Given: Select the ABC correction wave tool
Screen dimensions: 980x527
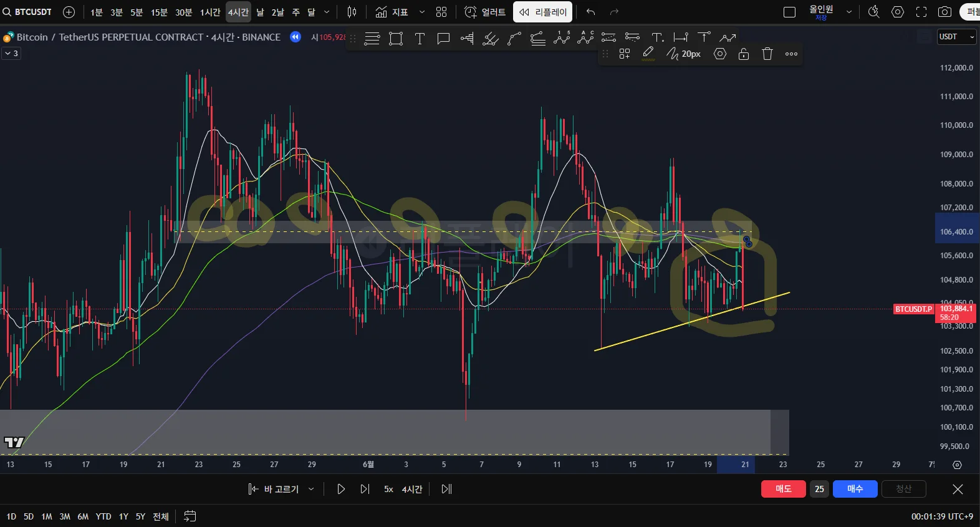Looking at the screenshot, I should 585,39.
